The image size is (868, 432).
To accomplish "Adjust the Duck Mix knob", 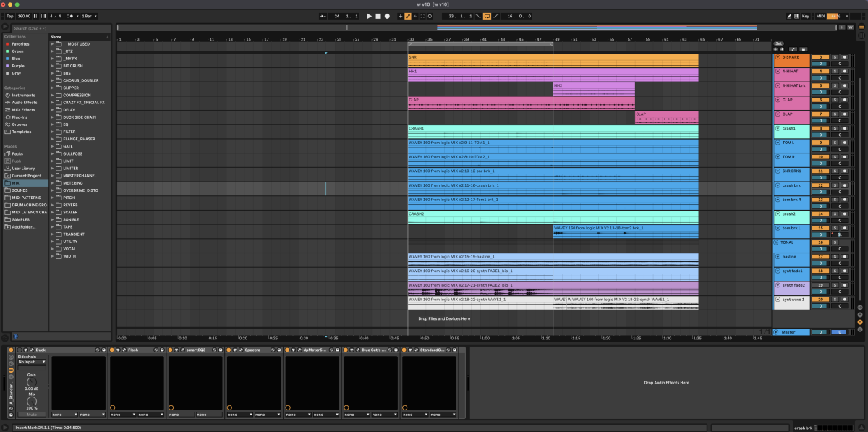I will [31, 400].
